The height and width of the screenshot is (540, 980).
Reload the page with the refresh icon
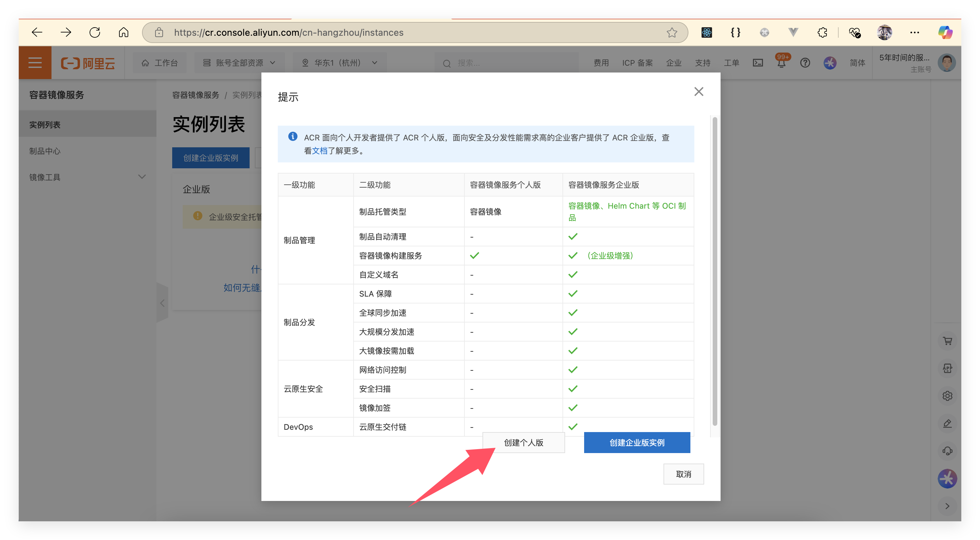coord(95,32)
